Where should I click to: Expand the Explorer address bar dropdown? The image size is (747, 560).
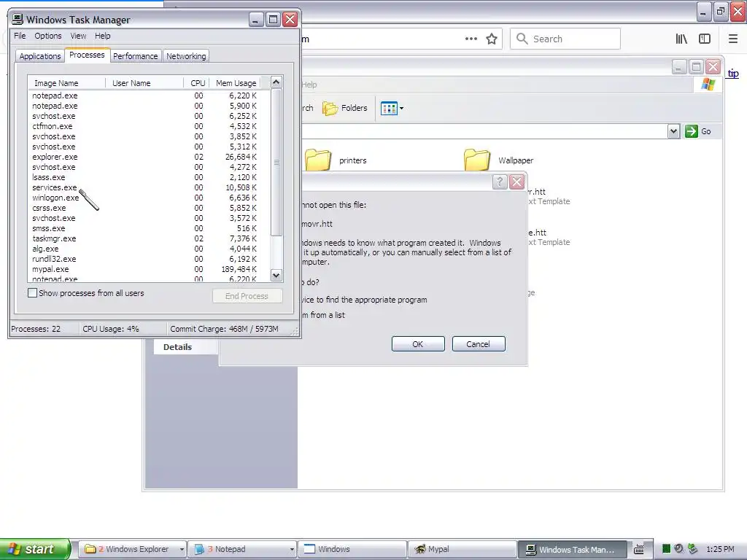coord(673,131)
